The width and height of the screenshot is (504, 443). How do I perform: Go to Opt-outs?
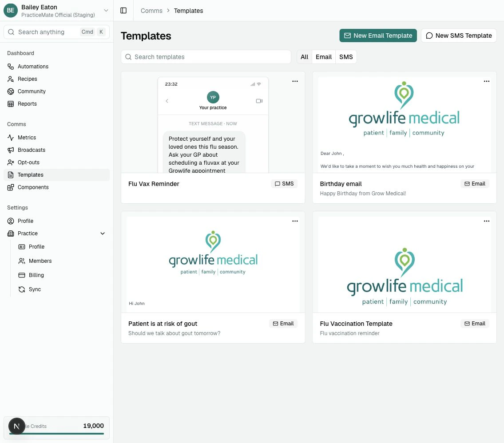[x=56, y=162]
